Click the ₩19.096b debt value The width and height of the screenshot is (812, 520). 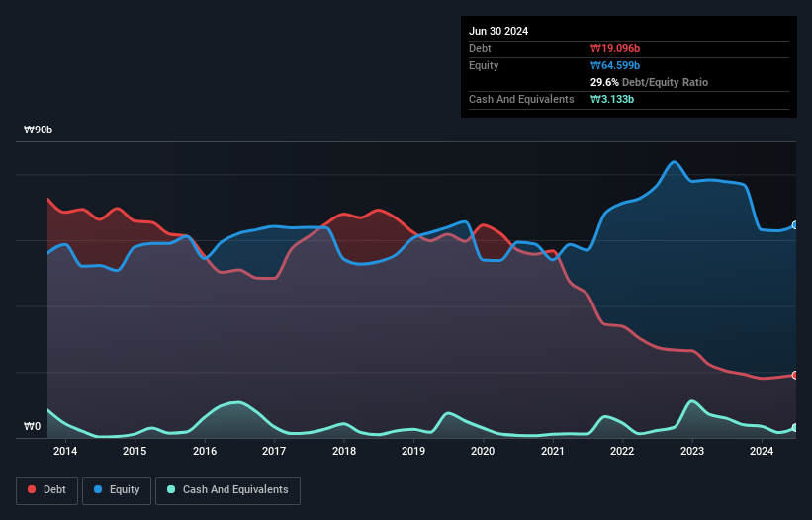[x=615, y=48]
